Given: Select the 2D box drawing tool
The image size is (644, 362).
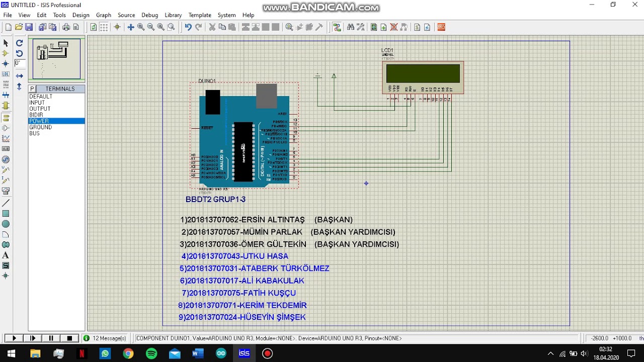Looking at the screenshot, I should [6, 214].
